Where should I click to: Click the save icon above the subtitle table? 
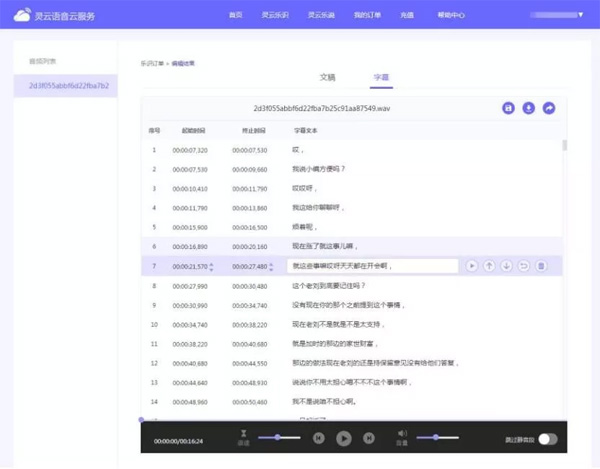click(508, 108)
